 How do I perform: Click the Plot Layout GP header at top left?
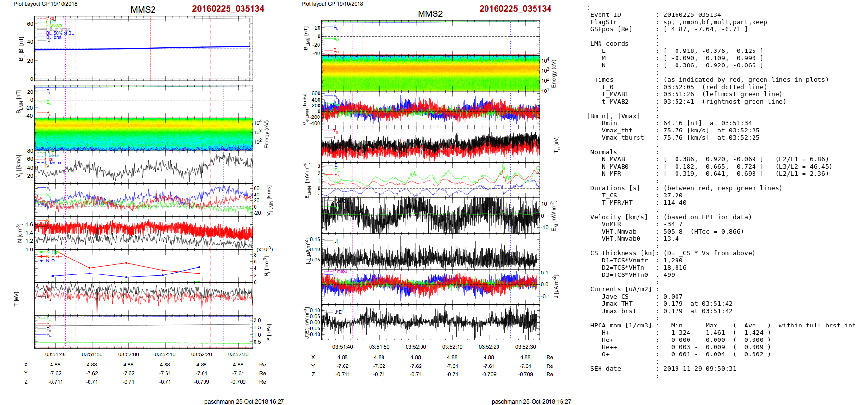(x=45, y=4)
